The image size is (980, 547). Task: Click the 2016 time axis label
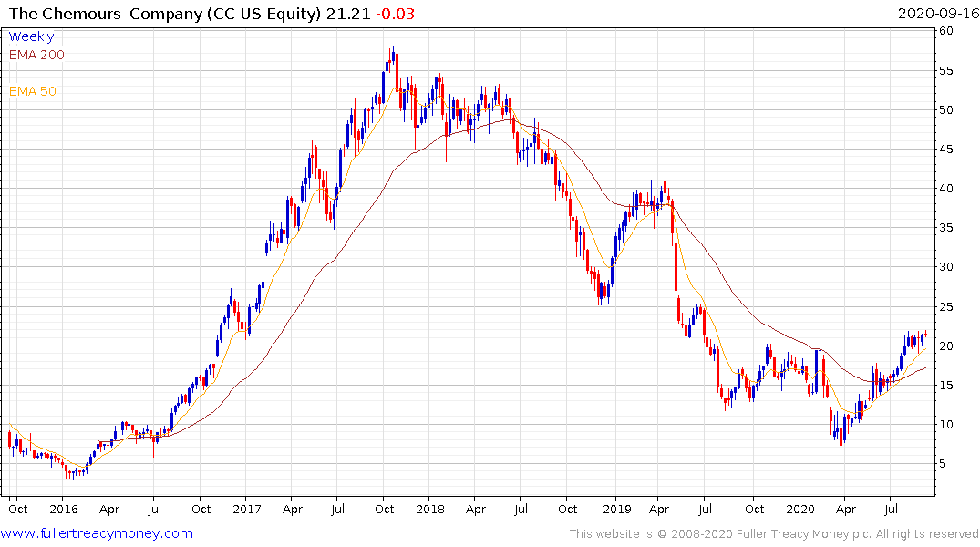pyautogui.click(x=64, y=509)
